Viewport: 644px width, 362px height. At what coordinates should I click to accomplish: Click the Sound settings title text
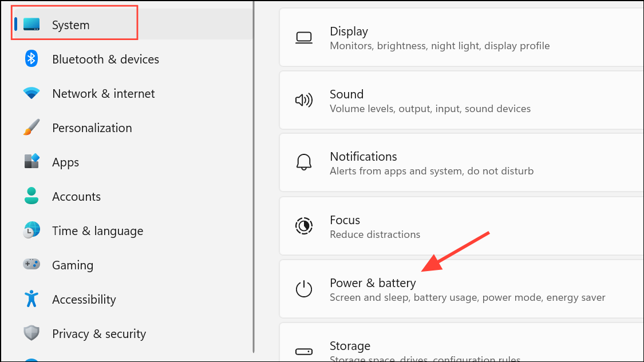coord(346,94)
